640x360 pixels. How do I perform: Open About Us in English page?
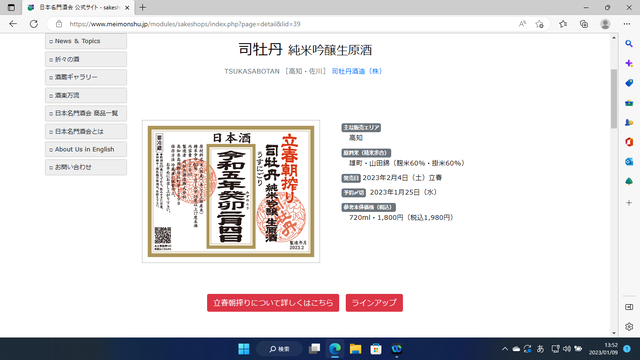pos(86,149)
